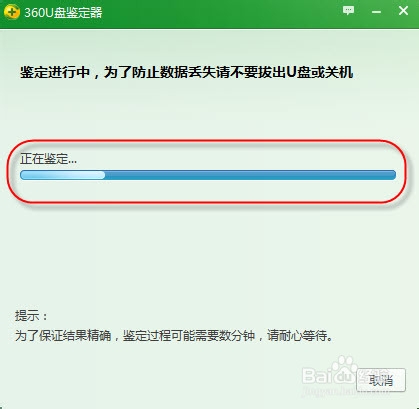Click the hint text 为了保证结果精确
Viewport: 419px width, 409px height.
[63, 335]
